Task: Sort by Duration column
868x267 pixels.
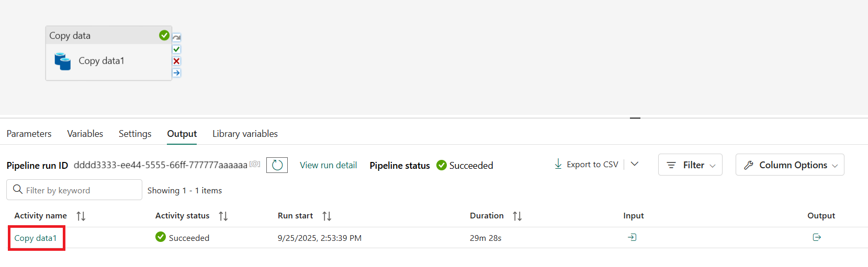Action: 517,216
